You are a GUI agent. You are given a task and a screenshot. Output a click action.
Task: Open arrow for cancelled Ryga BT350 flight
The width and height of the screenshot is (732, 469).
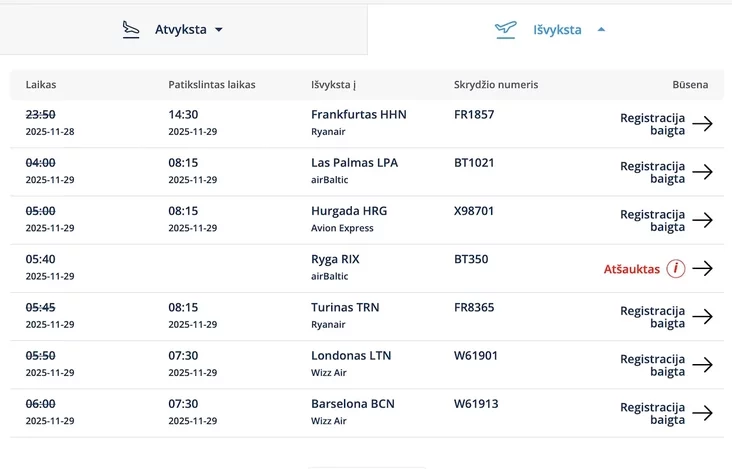click(703, 269)
